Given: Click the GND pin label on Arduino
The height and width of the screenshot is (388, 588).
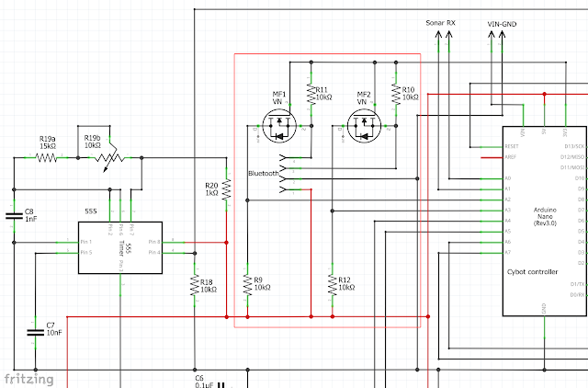Looking at the screenshot, I should coord(544,308).
